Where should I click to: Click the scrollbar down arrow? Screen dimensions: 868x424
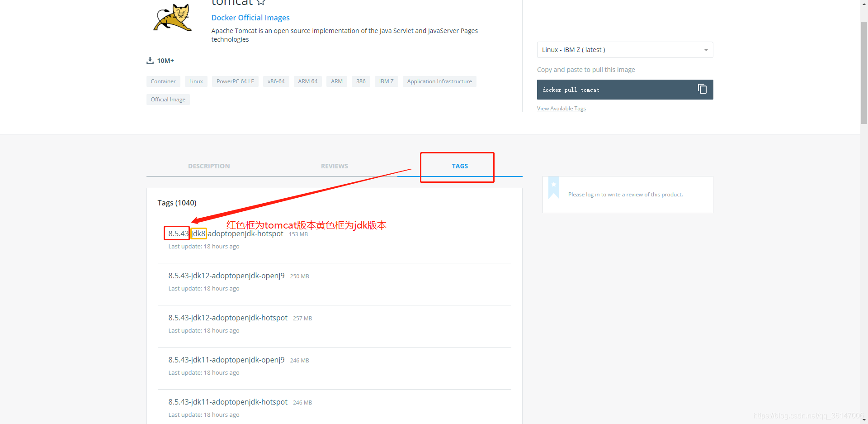[864, 420]
